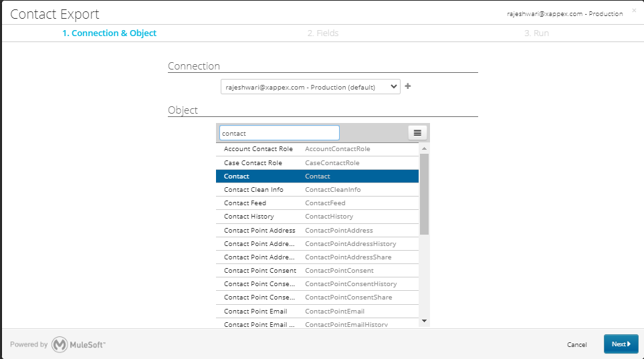Pick the Contact Feed object
The width and height of the screenshot is (644, 359).
[317, 203]
